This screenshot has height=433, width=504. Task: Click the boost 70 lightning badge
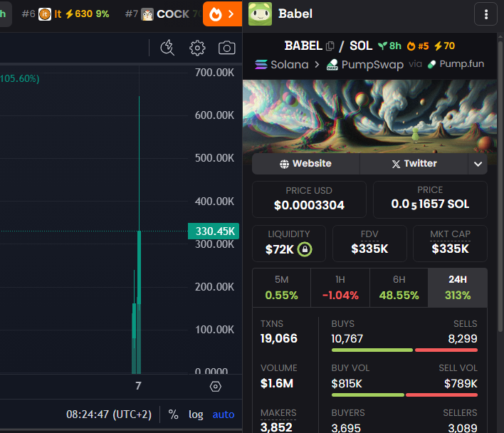pyautogui.click(x=444, y=46)
